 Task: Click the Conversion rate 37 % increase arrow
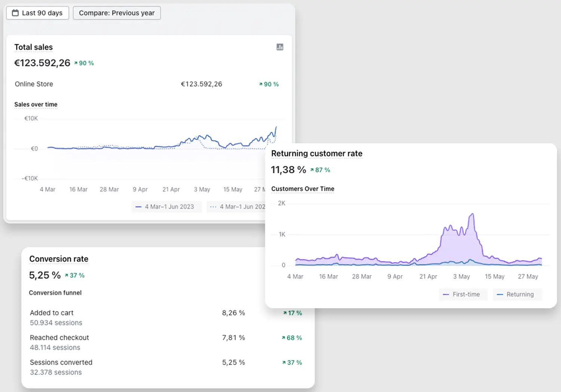[67, 275]
